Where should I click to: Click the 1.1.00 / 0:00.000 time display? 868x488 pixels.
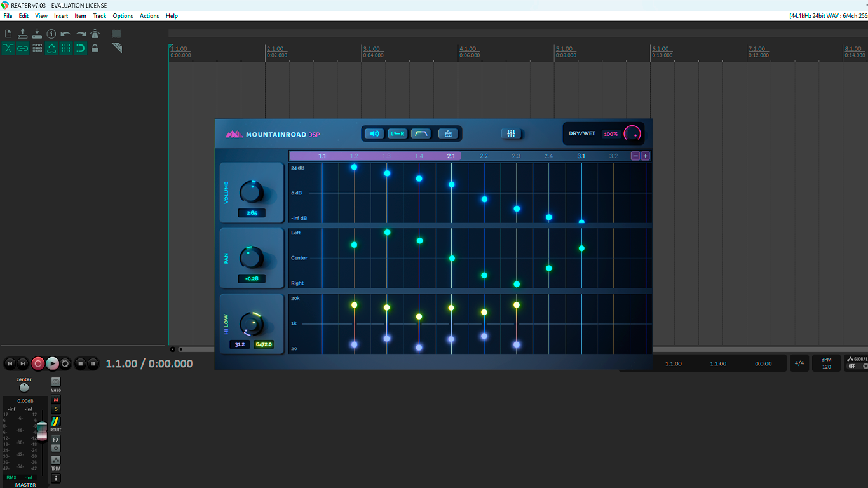coord(149,363)
